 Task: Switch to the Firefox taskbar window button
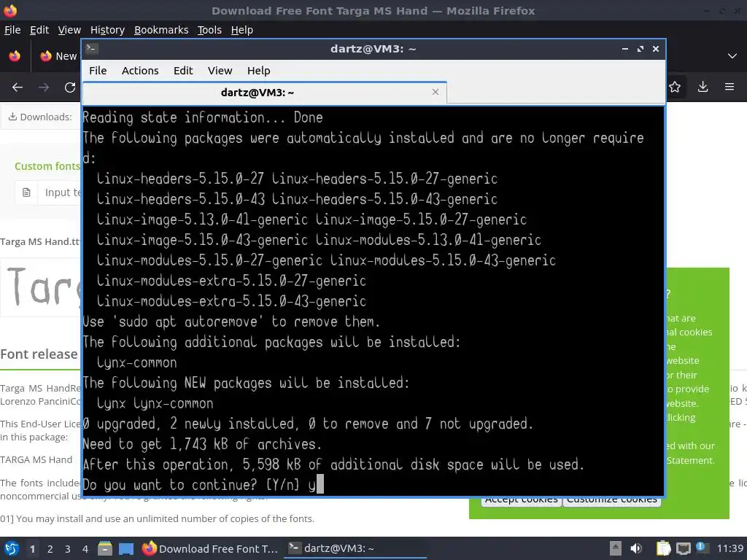coord(210,548)
